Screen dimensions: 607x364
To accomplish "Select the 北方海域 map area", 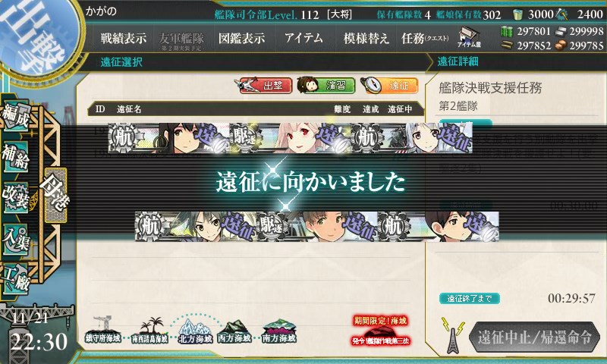I will point(196,331).
